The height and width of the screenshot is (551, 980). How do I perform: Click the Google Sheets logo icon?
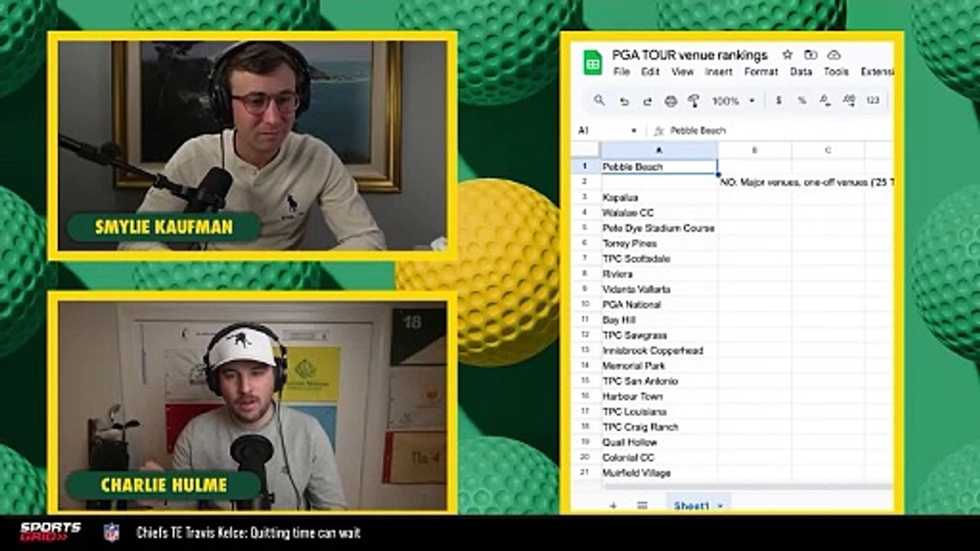point(593,63)
